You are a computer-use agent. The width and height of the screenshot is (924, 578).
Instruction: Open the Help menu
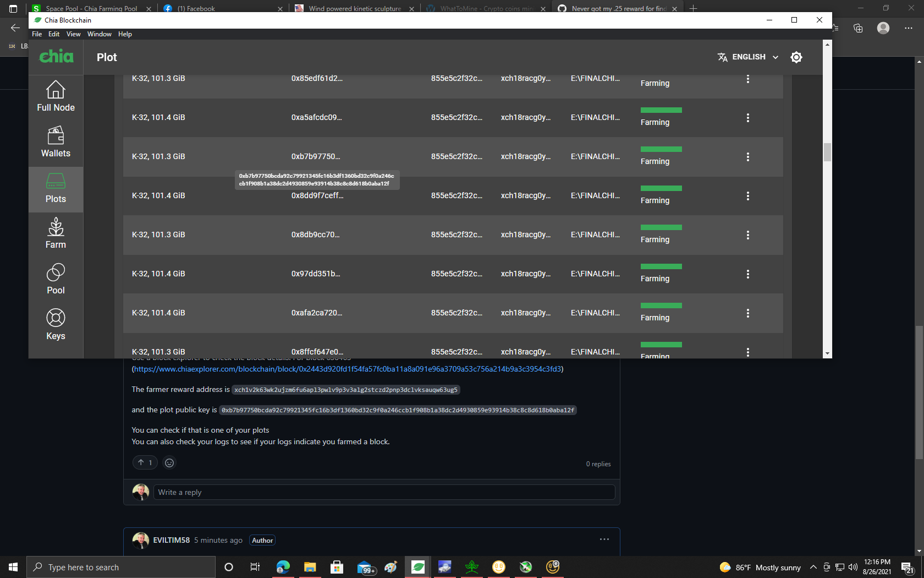(x=125, y=34)
